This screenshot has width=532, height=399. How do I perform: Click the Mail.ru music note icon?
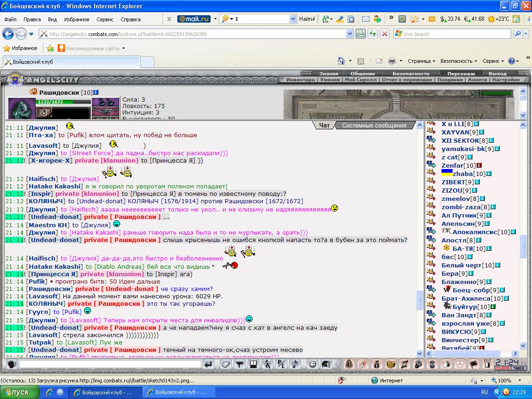point(414,19)
